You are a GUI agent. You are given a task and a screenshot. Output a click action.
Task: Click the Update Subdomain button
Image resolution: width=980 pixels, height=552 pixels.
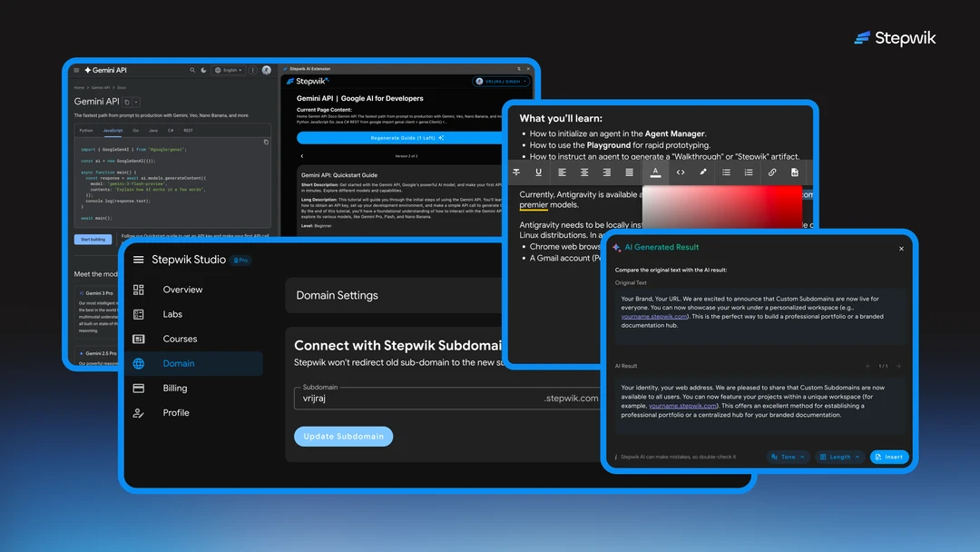[x=343, y=437]
